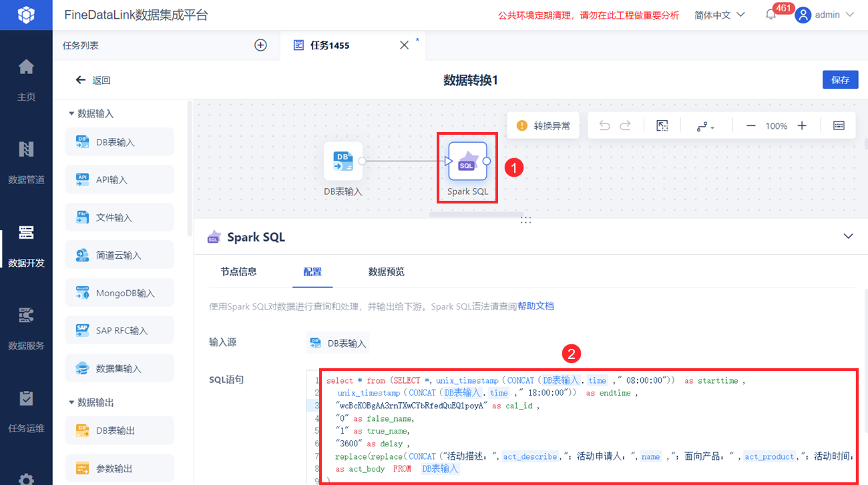Select the Spark SQL node on canvas
This screenshot has height=485, width=868.
467,161
